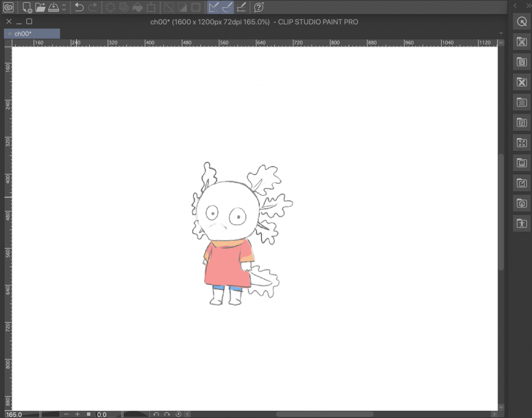Click zoom value field showing 165.0
This screenshot has height=418, width=532.
[13, 414]
